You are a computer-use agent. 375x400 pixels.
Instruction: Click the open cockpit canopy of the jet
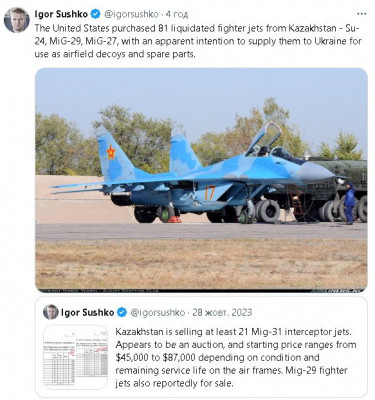pos(263,137)
